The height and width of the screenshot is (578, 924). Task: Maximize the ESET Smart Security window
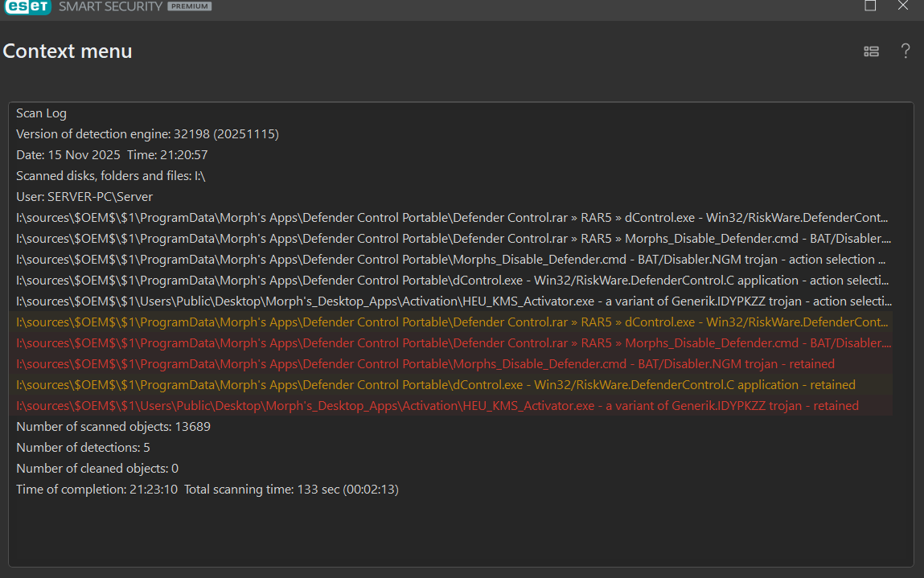pyautogui.click(x=870, y=6)
